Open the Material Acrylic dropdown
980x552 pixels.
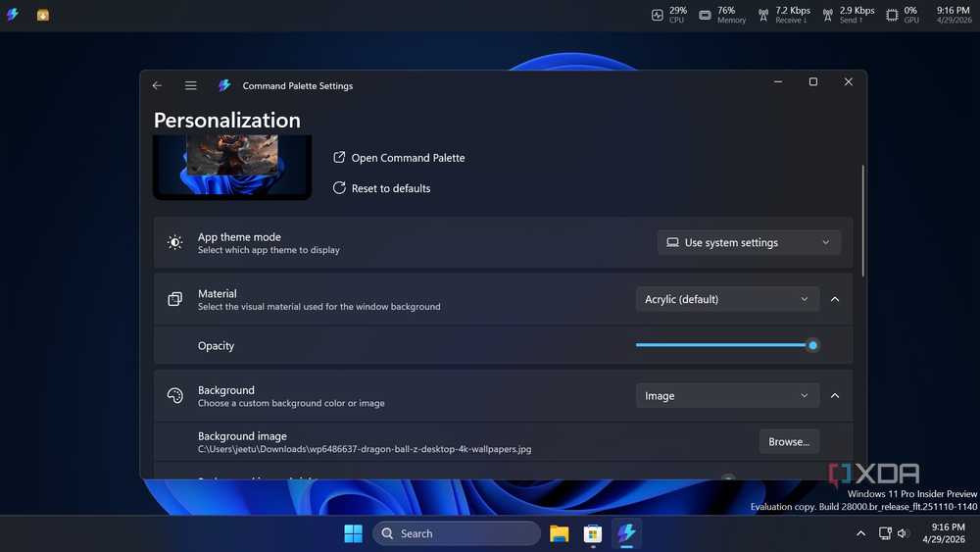727,299
